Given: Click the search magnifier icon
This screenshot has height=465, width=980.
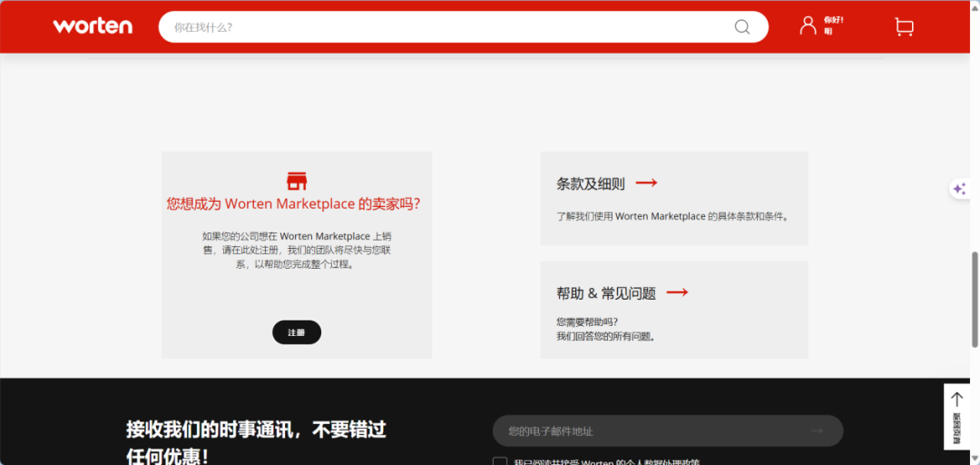Looking at the screenshot, I should [x=742, y=27].
